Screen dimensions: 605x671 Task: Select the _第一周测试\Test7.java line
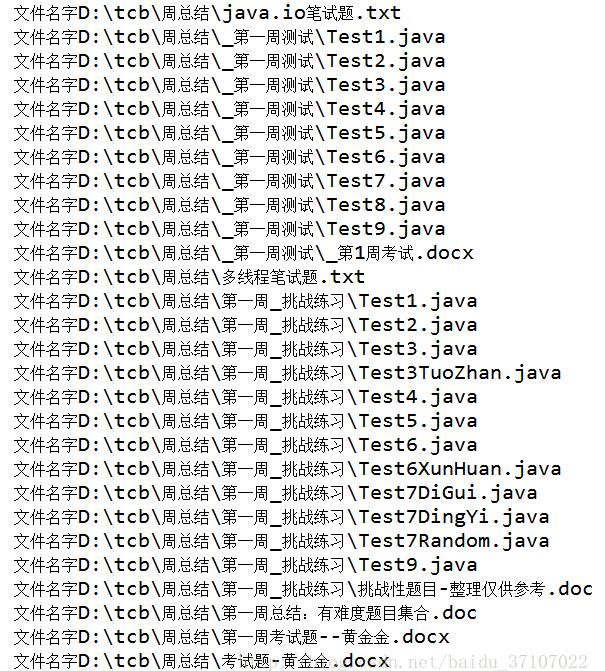coord(229,181)
